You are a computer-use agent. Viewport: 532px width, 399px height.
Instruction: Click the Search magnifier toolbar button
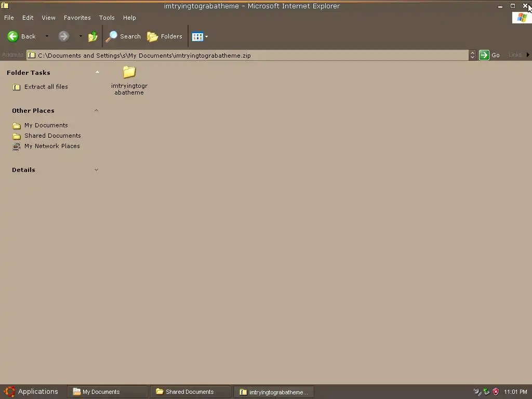click(x=123, y=36)
